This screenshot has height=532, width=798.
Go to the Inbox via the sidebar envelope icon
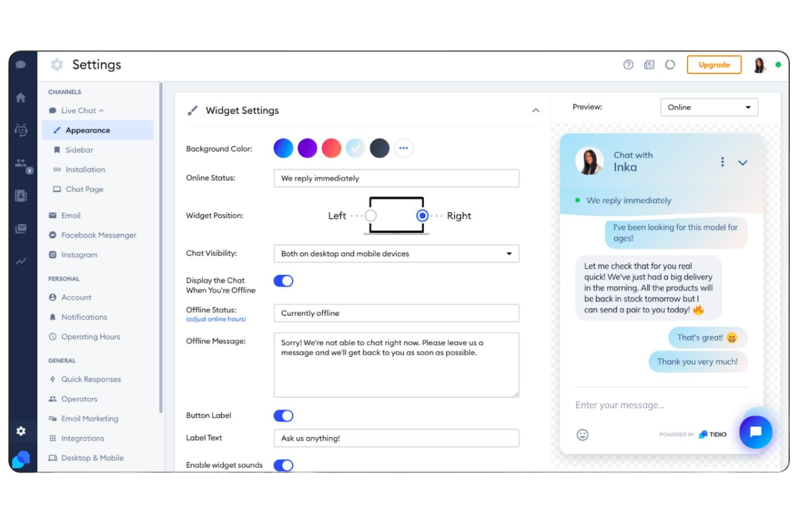(x=22, y=228)
